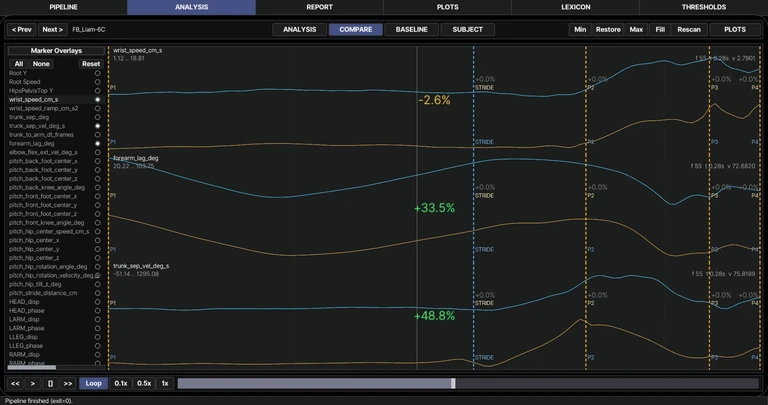
Task: Click the wrist_speed_cm_s plot title
Action: click(138, 50)
